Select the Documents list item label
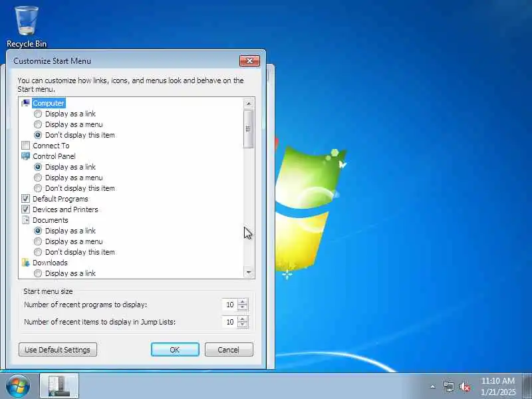Screen dimensions: 532x399 coord(51,220)
